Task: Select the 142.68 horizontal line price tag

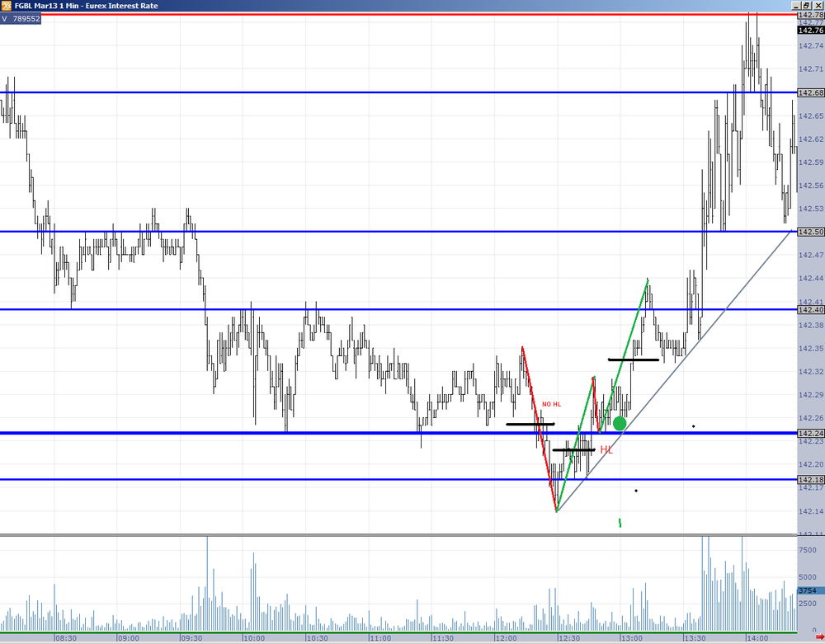Action: (811, 92)
